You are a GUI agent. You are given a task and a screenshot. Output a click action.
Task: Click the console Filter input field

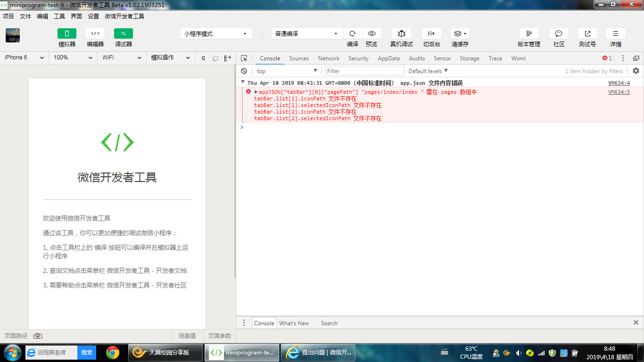[364, 71]
